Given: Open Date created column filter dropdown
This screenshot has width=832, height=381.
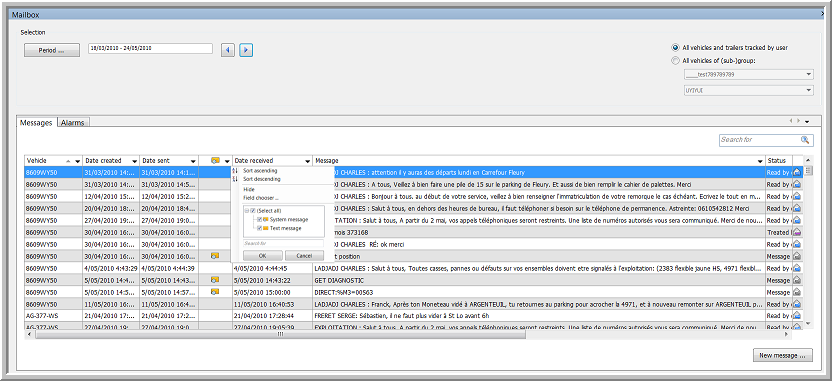Looking at the screenshot, I should pos(134,161).
